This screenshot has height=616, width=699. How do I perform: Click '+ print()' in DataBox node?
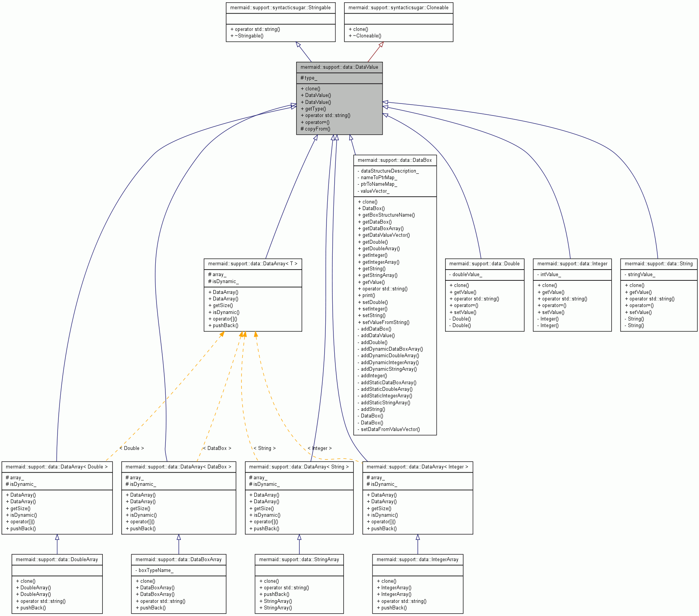366,295
